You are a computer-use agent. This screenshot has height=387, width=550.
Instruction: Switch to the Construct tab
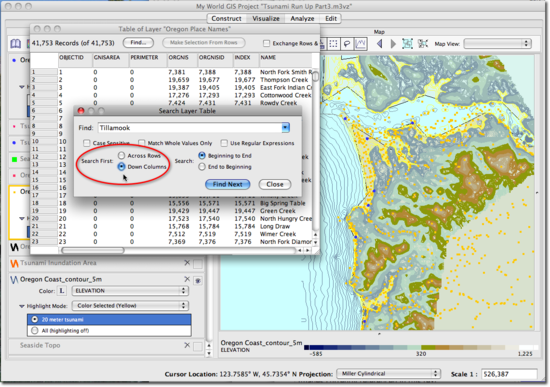226,19
